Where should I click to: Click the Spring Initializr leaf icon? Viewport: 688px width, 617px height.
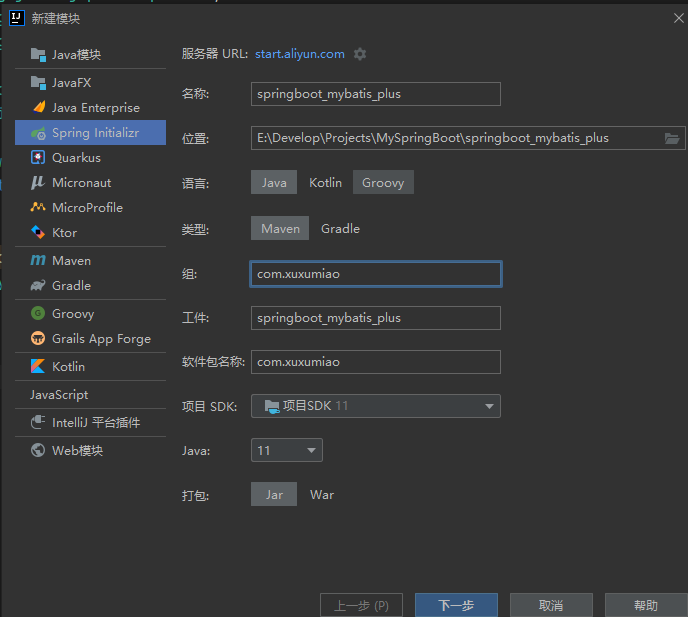point(38,133)
